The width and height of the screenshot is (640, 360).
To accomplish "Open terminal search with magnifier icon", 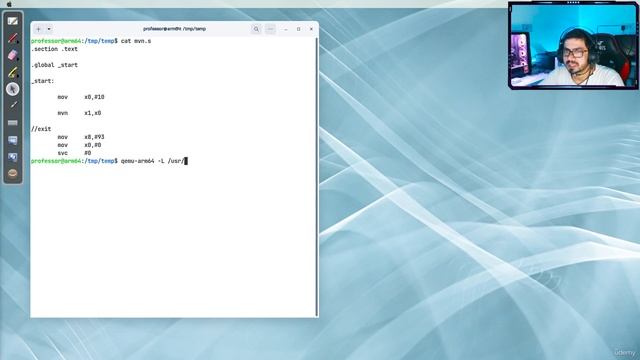I will (256, 29).
